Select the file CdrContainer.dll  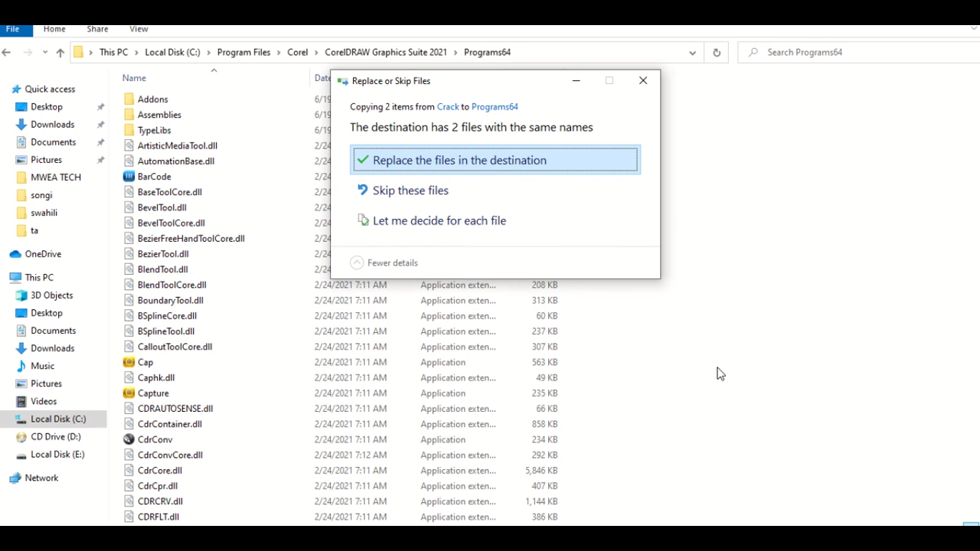pyautogui.click(x=170, y=424)
